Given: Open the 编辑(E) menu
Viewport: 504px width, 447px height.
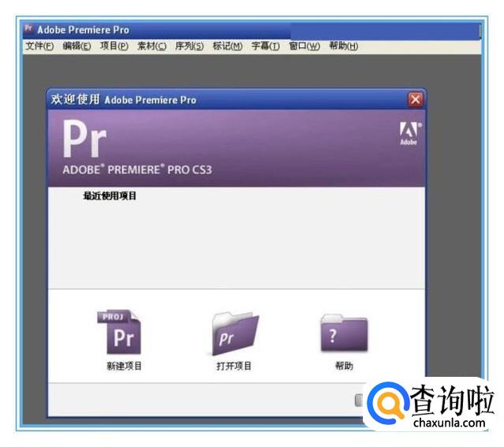Looking at the screenshot, I should click(77, 47).
